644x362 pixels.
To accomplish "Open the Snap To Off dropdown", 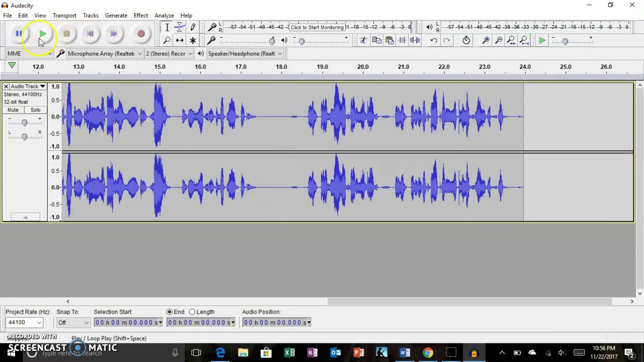I will [73, 322].
